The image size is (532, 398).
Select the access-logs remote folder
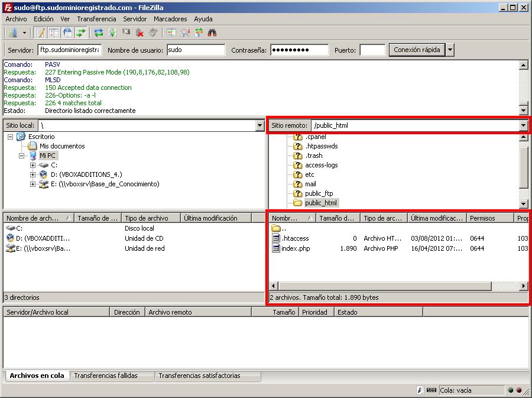pos(322,165)
